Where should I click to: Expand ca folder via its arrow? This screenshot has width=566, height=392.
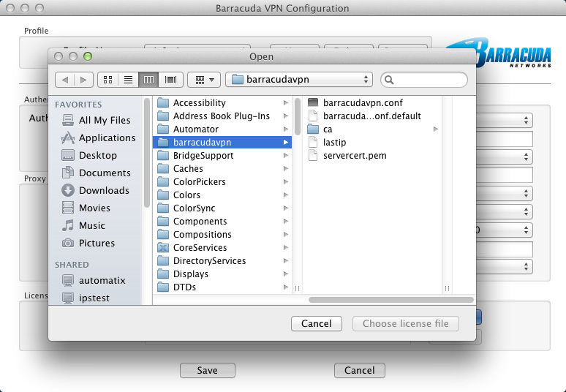pyautogui.click(x=436, y=129)
